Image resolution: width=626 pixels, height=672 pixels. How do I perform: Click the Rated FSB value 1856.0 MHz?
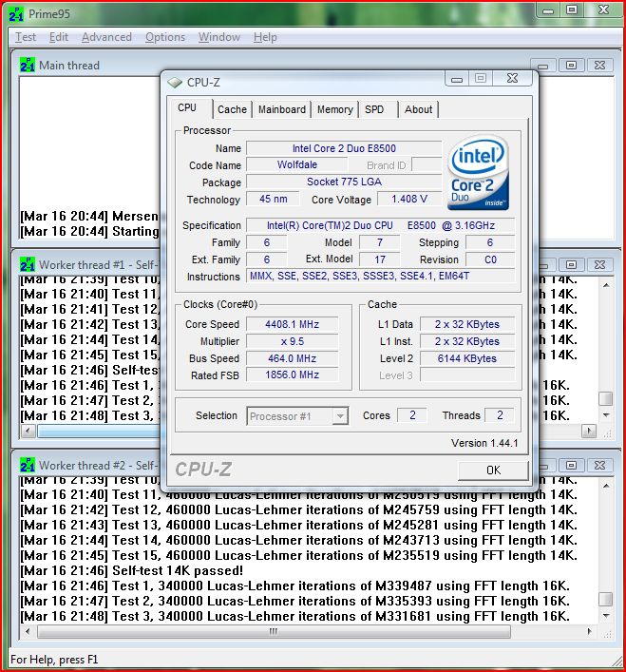click(292, 375)
